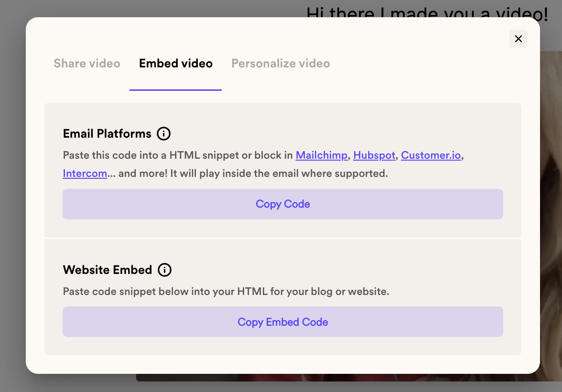562x392 pixels.
Task: Open the Intercom link
Action: point(85,173)
